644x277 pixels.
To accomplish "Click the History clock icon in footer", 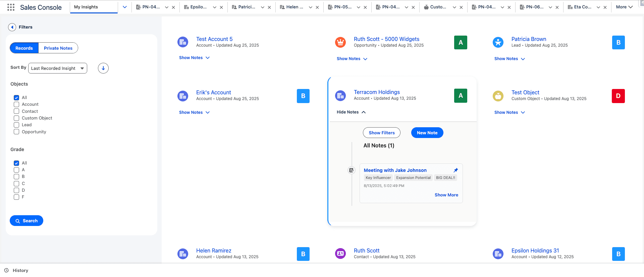I will (x=6, y=270).
